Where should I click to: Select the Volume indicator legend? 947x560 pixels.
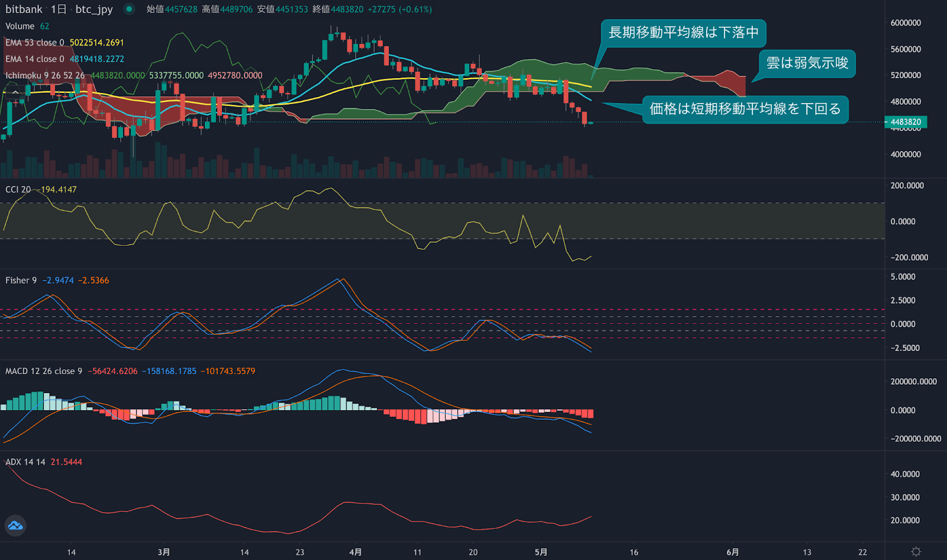click(20, 26)
